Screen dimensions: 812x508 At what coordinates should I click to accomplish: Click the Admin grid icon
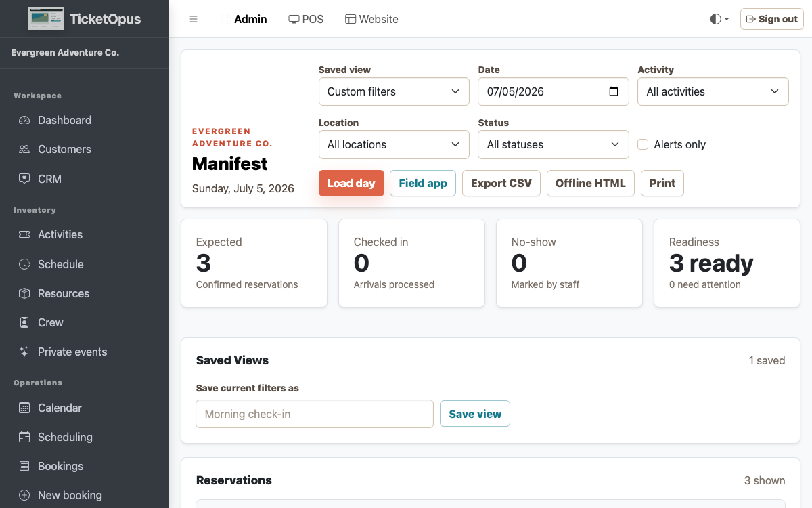[226, 19]
